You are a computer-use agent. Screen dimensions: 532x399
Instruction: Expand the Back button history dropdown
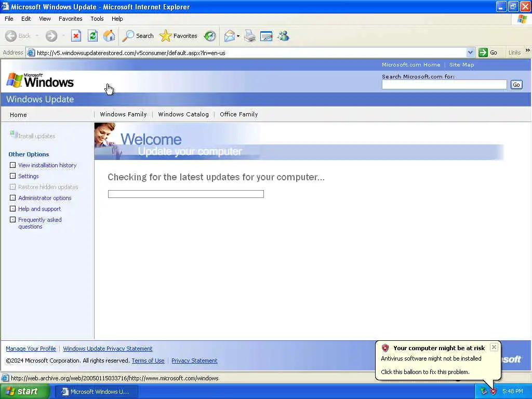(x=37, y=36)
